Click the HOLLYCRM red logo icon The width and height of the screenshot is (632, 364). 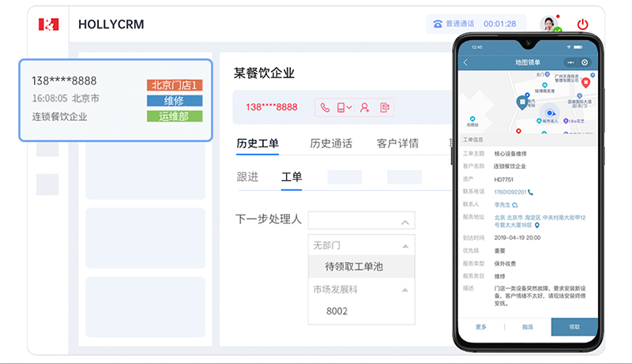click(x=48, y=24)
